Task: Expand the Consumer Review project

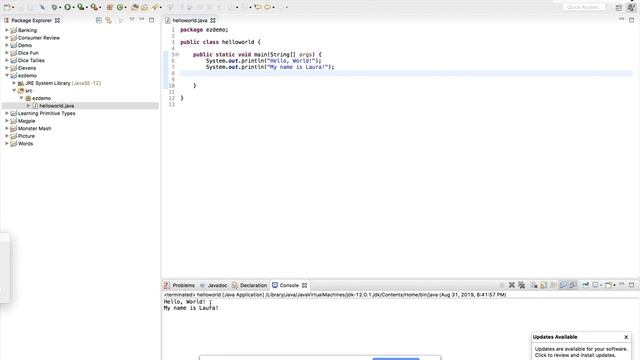Action: coord(7,38)
